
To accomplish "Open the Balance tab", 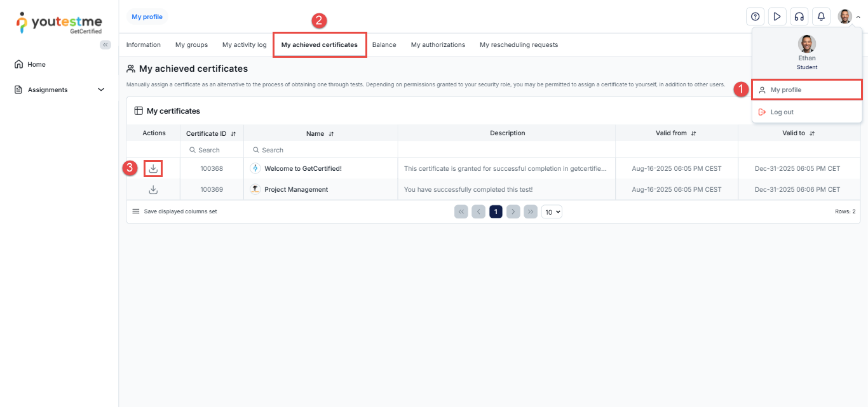I will [x=384, y=45].
